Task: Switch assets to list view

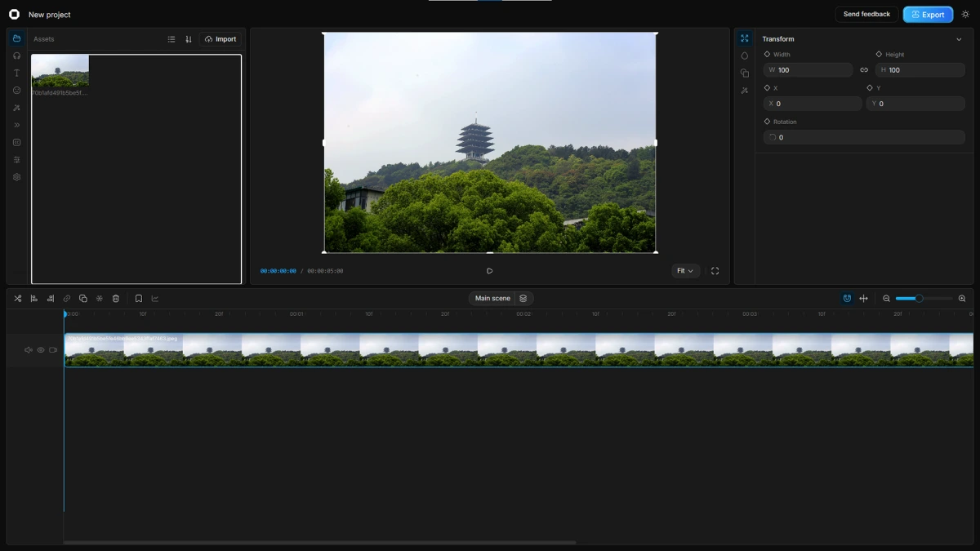Action: click(x=171, y=39)
